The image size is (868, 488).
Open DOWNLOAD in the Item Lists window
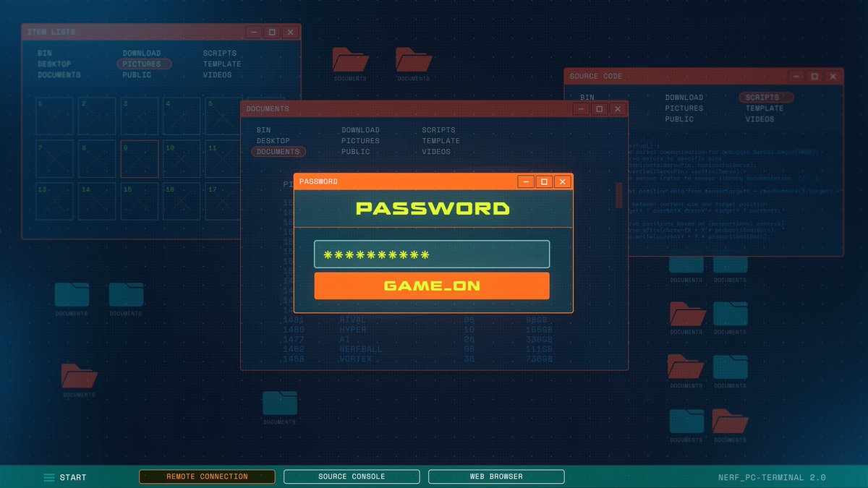(x=142, y=53)
